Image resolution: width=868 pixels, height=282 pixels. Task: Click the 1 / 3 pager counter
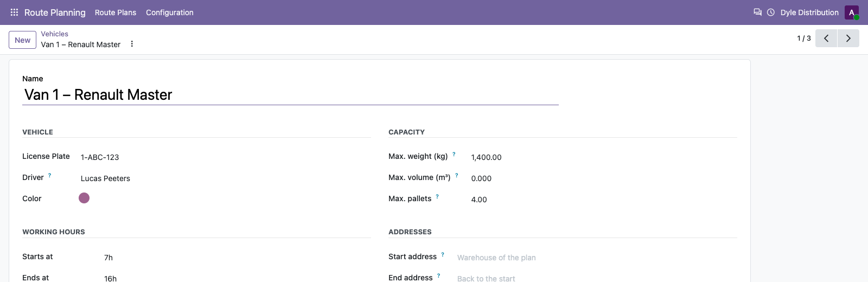(x=804, y=38)
